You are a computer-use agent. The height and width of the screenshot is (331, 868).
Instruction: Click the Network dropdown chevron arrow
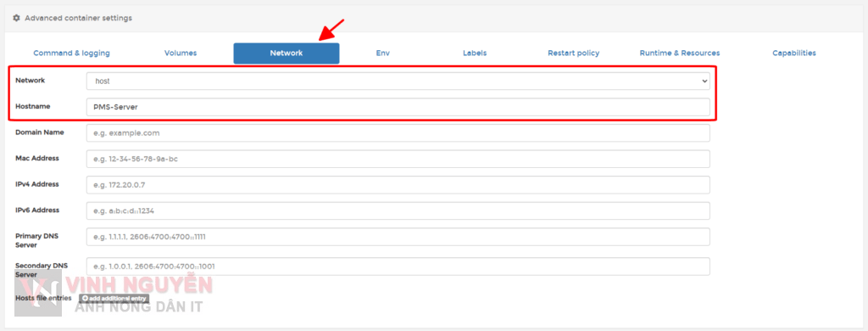pyautogui.click(x=704, y=81)
